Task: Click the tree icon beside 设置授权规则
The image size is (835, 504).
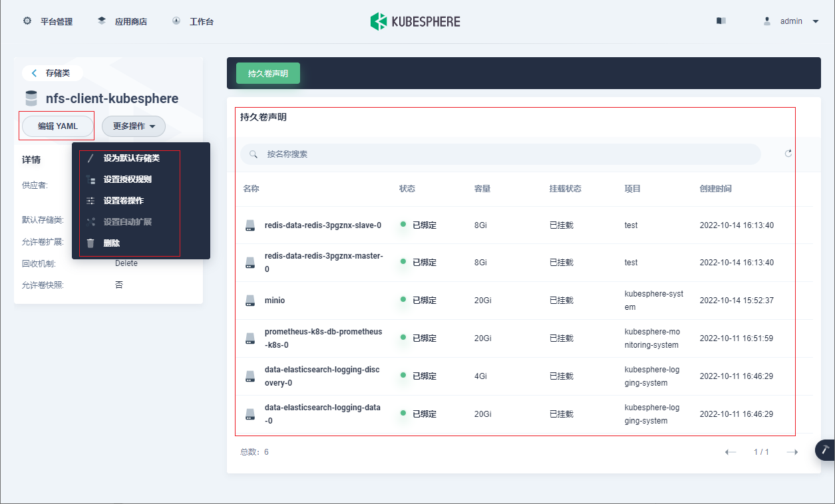Action: (x=90, y=180)
